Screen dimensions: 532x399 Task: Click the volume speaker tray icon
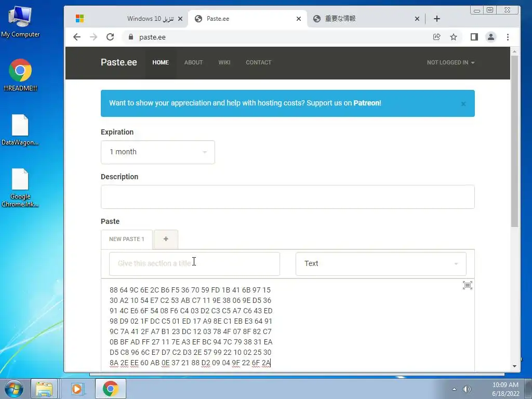coord(467,389)
